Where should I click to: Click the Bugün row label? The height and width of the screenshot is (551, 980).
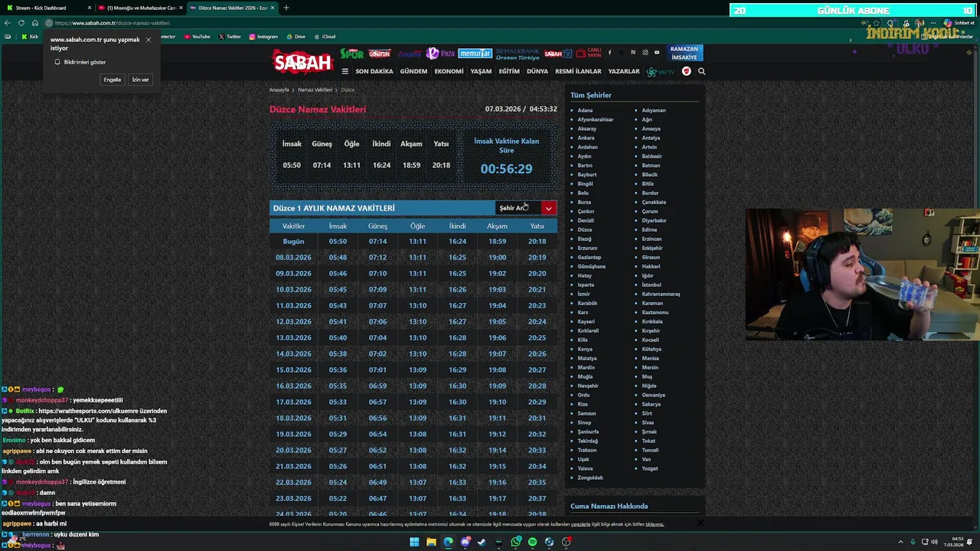pos(293,241)
